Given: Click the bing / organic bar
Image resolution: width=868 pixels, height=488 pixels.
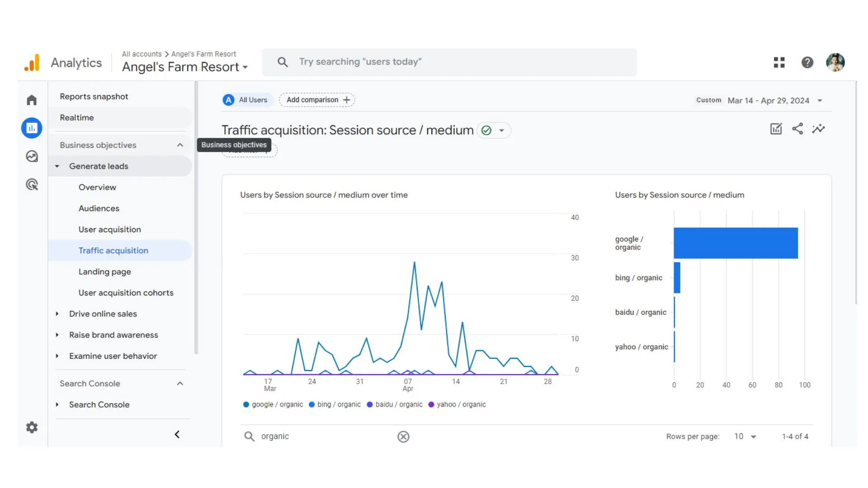Looking at the screenshot, I should [677, 278].
